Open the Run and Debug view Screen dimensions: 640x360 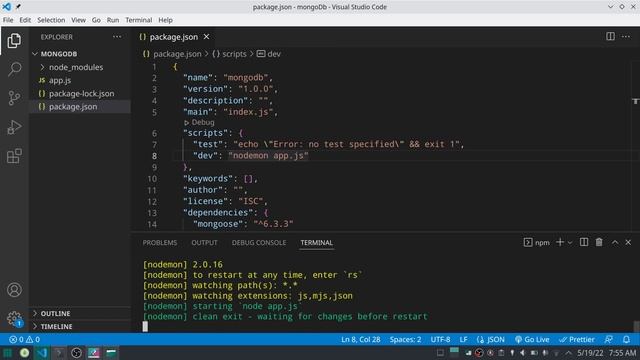pyautogui.click(x=14, y=127)
